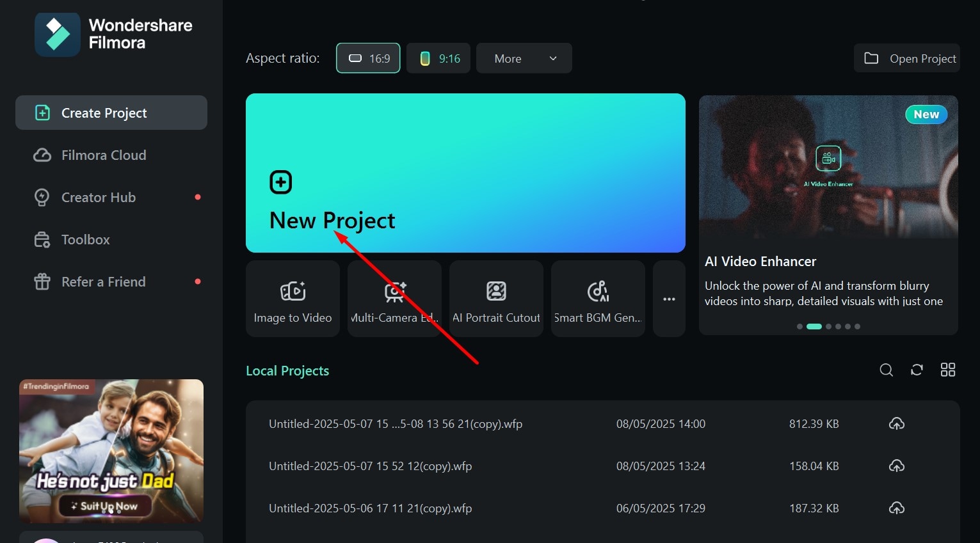Click the AI Video Enhancer icon in banner
Image resolution: width=980 pixels, height=543 pixels.
(828, 158)
